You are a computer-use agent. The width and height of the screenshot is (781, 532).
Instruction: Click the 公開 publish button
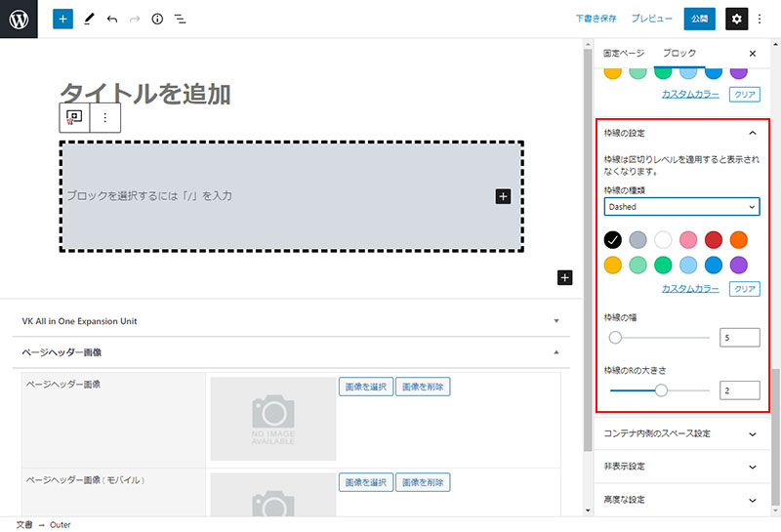click(x=699, y=19)
